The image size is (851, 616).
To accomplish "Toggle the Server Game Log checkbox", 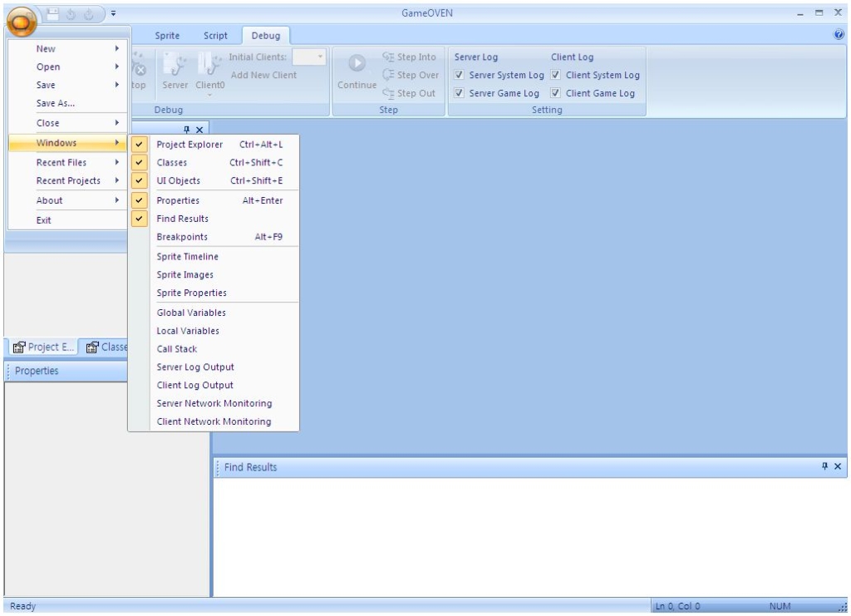I will pyautogui.click(x=459, y=93).
